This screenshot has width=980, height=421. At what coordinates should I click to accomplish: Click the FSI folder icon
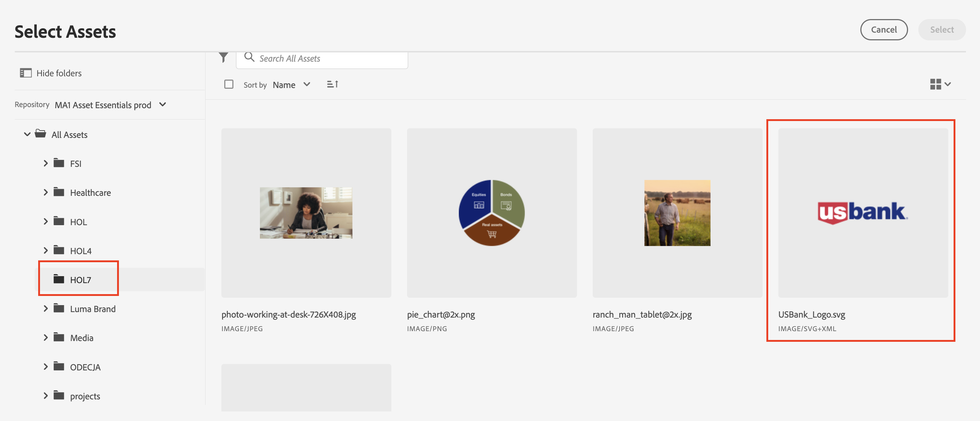[59, 163]
